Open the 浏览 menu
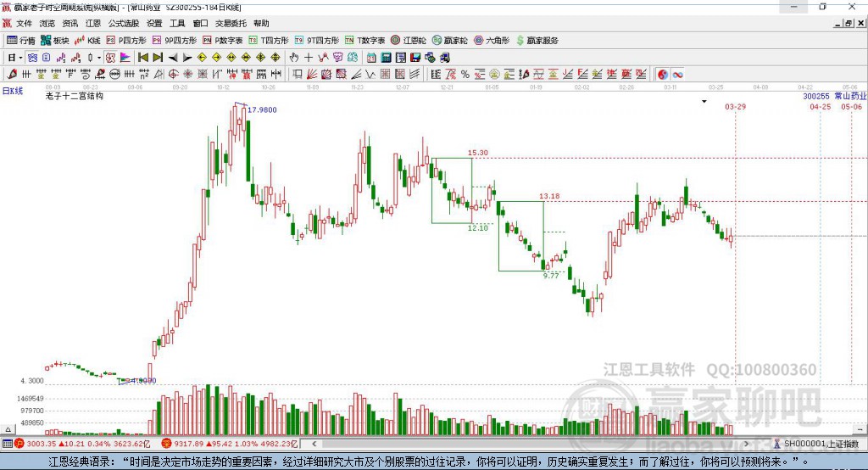868x470 pixels. [x=47, y=23]
